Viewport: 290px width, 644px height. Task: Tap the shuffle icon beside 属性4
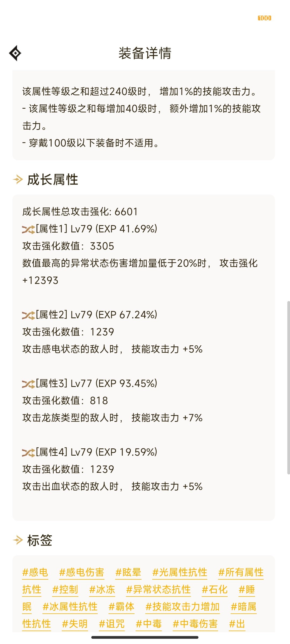point(28,453)
